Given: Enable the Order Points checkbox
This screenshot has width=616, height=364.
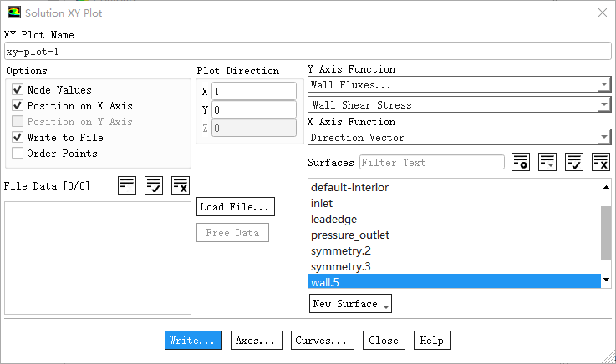Looking at the screenshot, I should tap(18, 154).
